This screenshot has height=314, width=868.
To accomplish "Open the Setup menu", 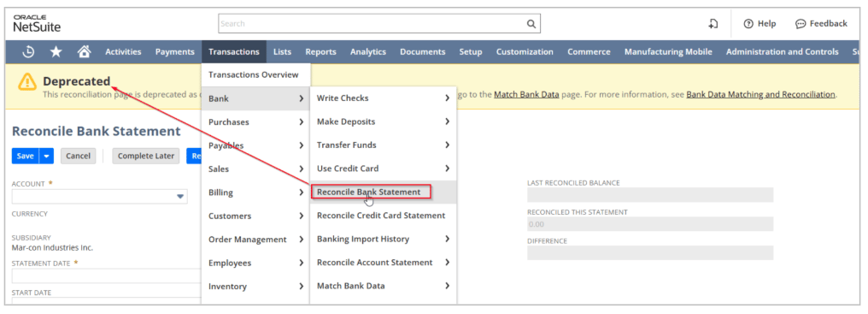I will [x=471, y=51].
